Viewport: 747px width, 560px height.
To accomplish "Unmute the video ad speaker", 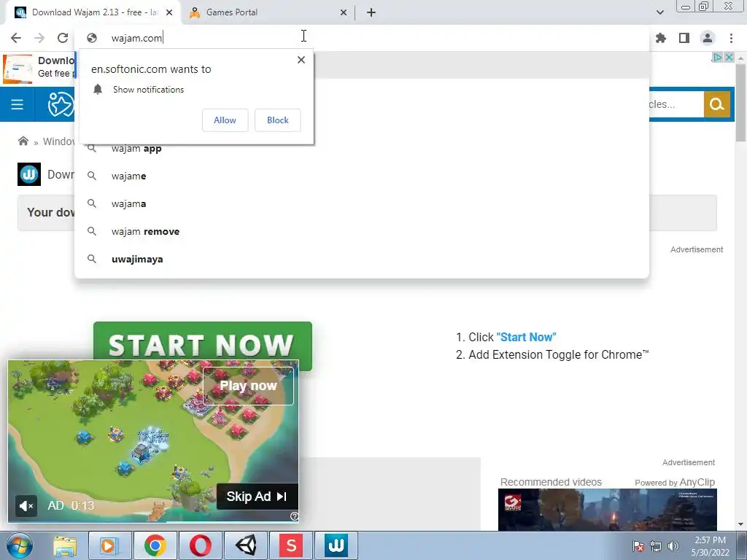I will (x=26, y=506).
